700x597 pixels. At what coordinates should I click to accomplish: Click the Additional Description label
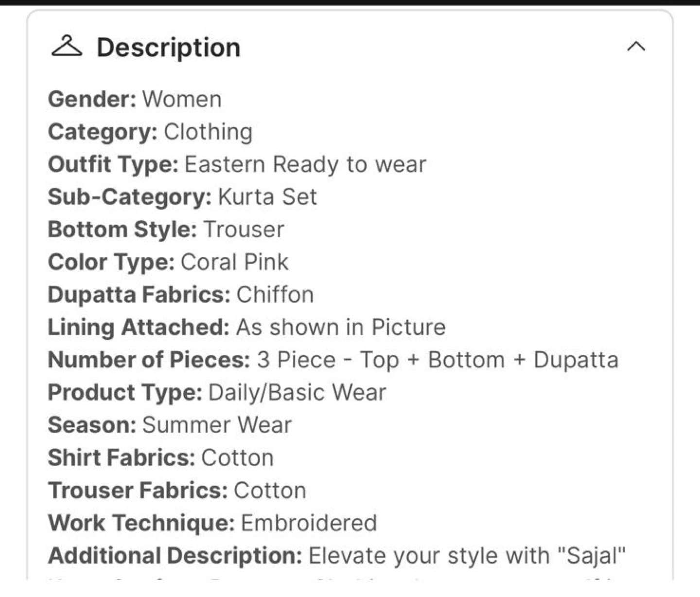(x=175, y=556)
